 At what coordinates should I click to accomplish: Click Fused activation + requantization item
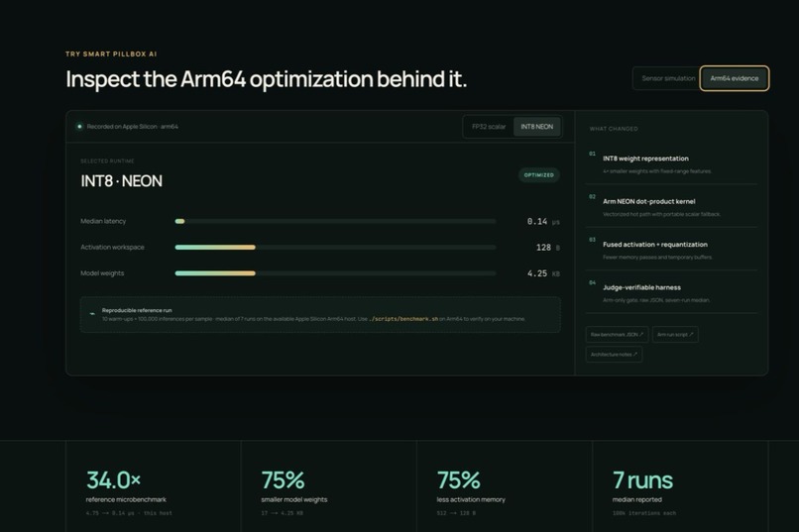pyautogui.click(x=671, y=249)
